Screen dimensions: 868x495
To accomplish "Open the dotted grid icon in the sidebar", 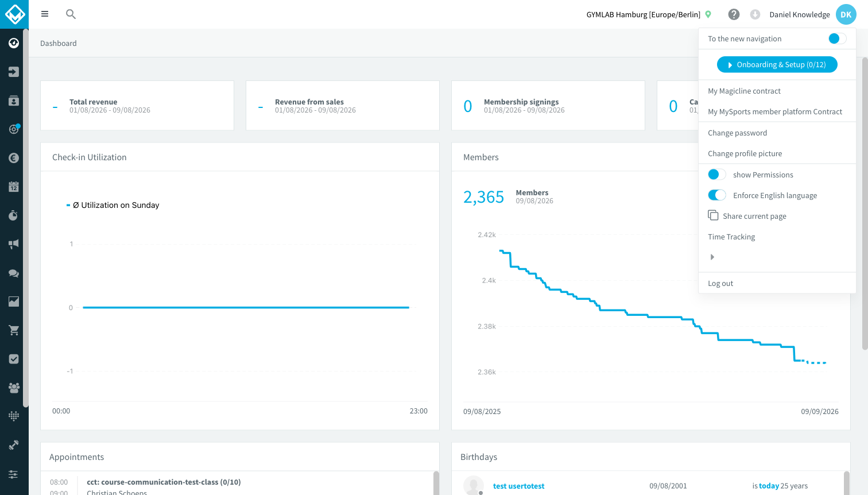I will pos(14,416).
